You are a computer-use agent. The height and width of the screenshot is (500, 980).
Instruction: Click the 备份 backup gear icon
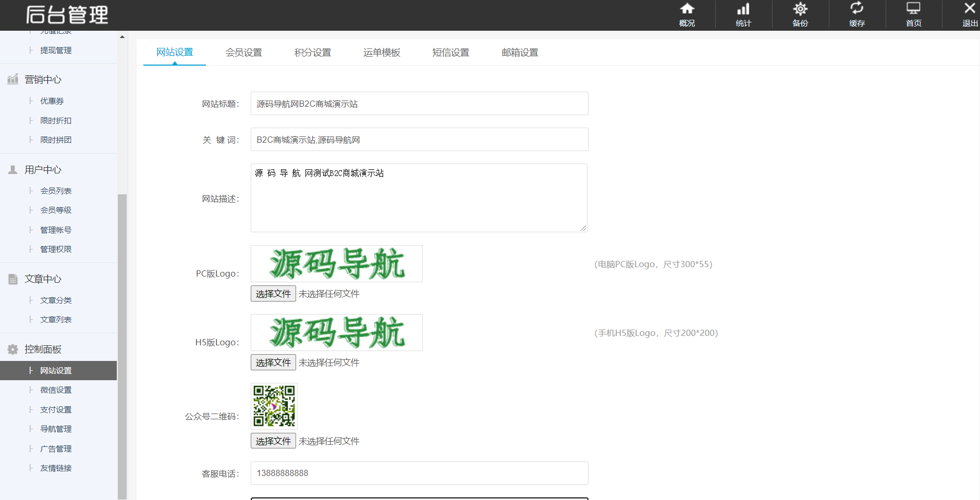pos(800,9)
